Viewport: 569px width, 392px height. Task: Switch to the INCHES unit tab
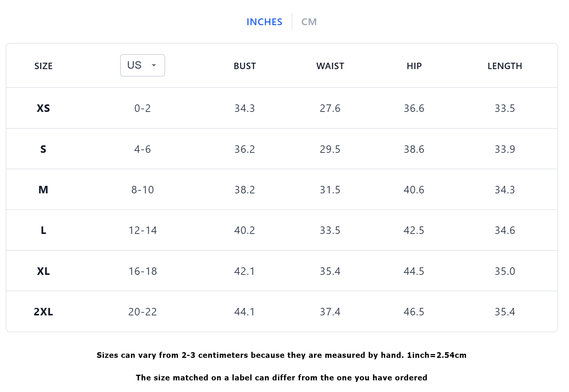264,22
